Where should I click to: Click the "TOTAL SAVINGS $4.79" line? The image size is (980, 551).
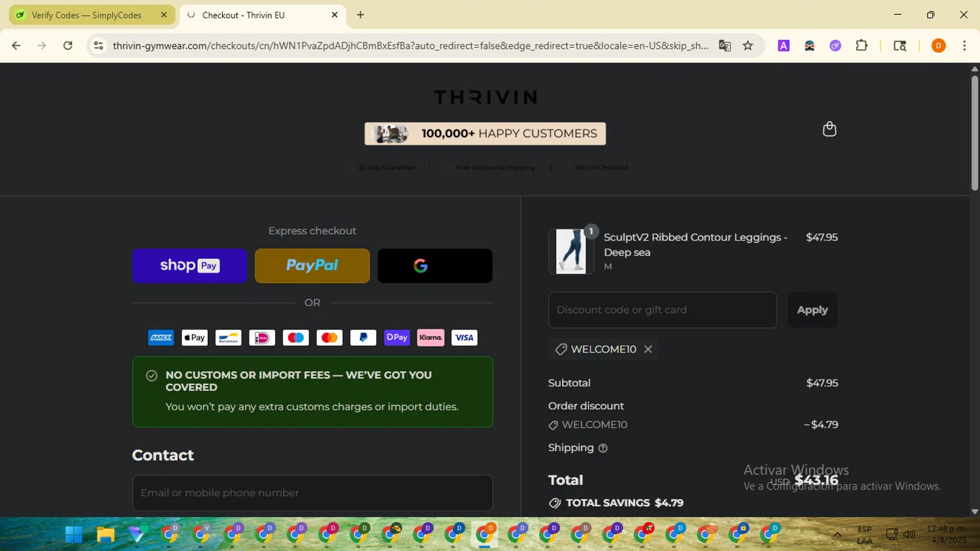[616, 503]
